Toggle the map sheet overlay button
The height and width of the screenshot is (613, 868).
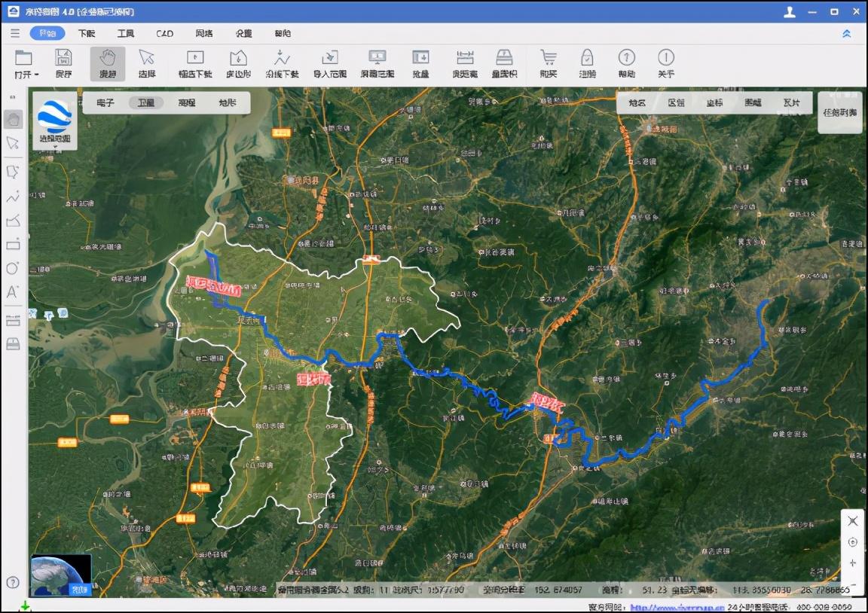(x=753, y=102)
